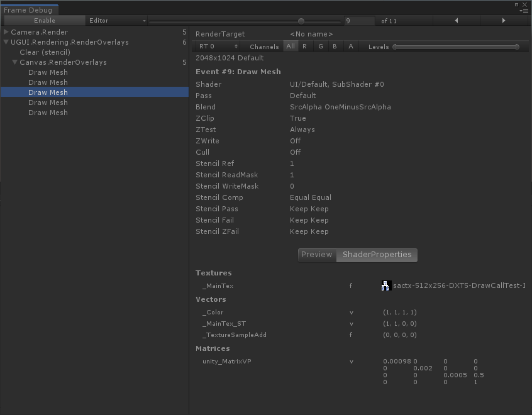
Task: Show only the G channel
Action: (321, 47)
